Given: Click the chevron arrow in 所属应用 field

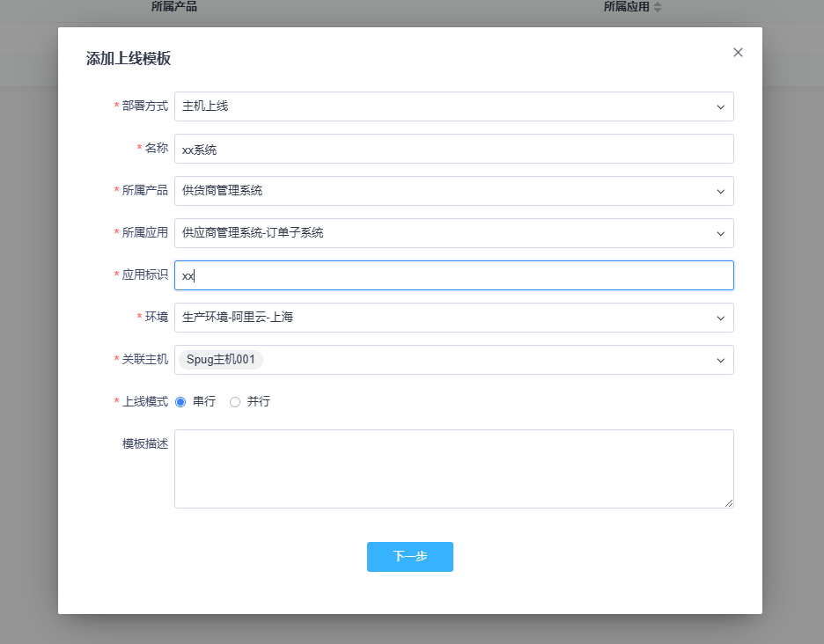Looking at the screenshot, I should (720, 233).
